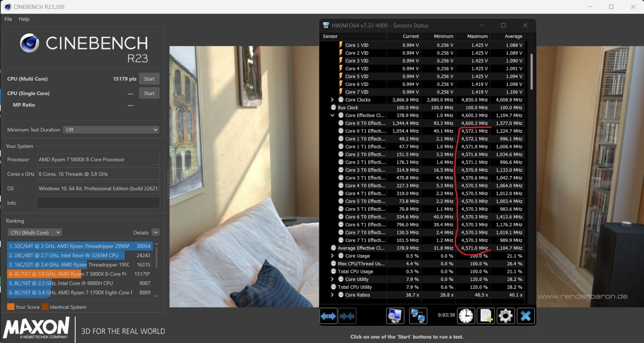
Task: Click the icon beside Max CPU/Thread Usage
Action: point(333,264)
